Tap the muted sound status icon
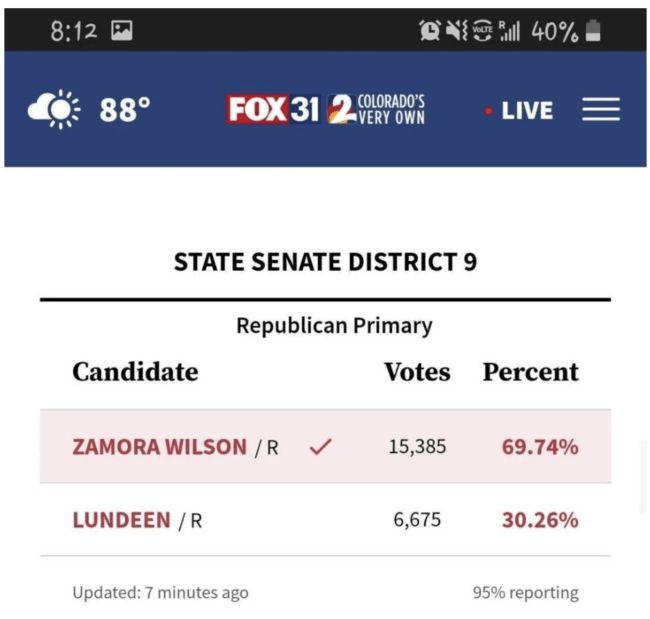The width and height of the screenshot is (650, 619). 456,31
